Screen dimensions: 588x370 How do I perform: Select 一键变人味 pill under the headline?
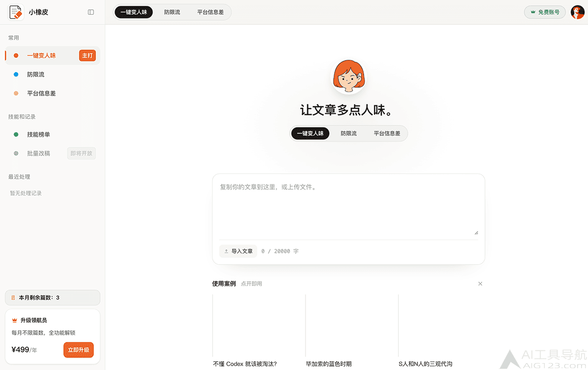click(x=310, y=133)
